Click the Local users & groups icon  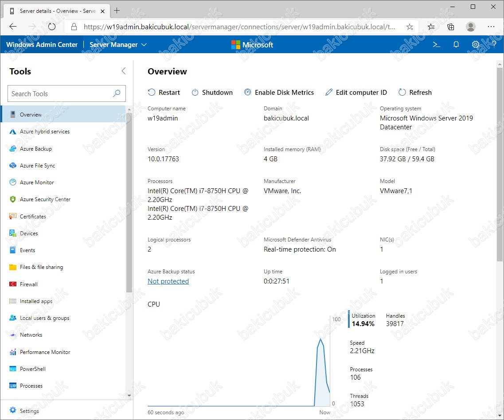coord(13,318)
